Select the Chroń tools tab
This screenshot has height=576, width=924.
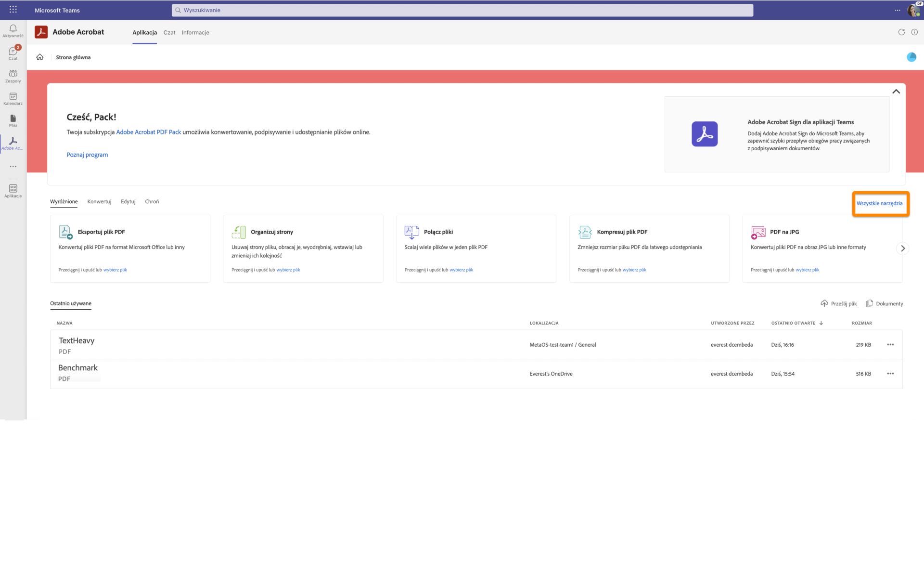click(x=152, y=201)
